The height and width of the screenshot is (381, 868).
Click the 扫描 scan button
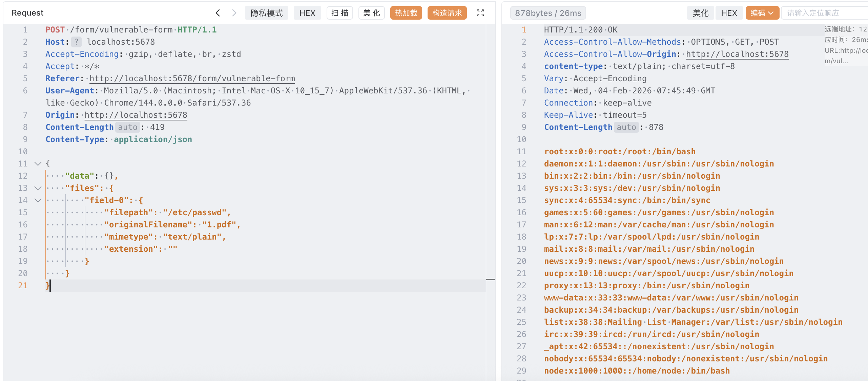point(339,13)
